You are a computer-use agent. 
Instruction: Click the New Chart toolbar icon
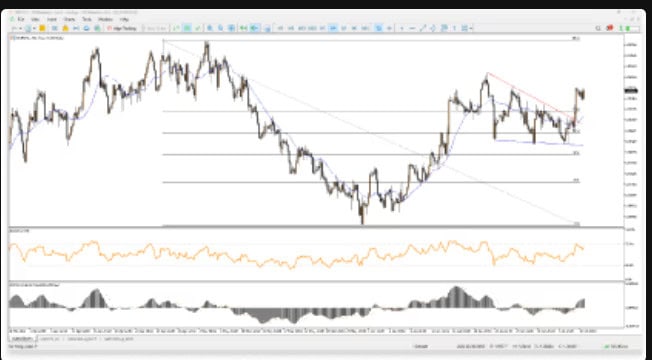tap(15, 28)
